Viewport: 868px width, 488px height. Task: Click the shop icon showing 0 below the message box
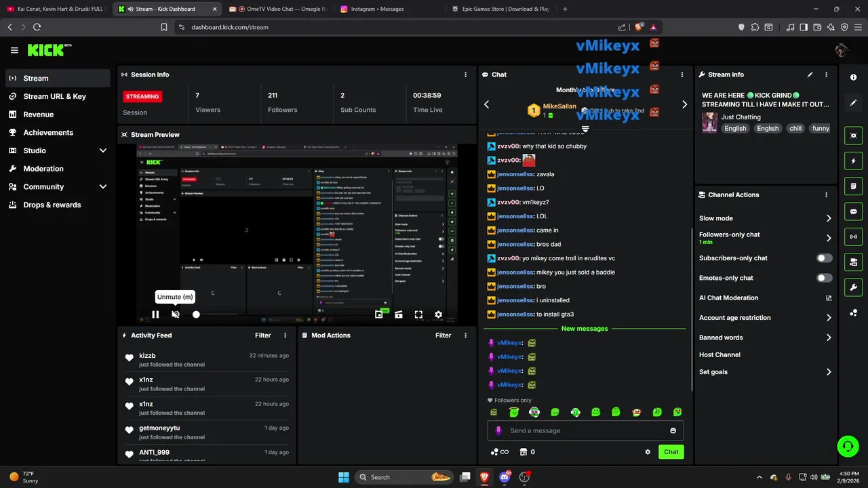click(527, 452)
